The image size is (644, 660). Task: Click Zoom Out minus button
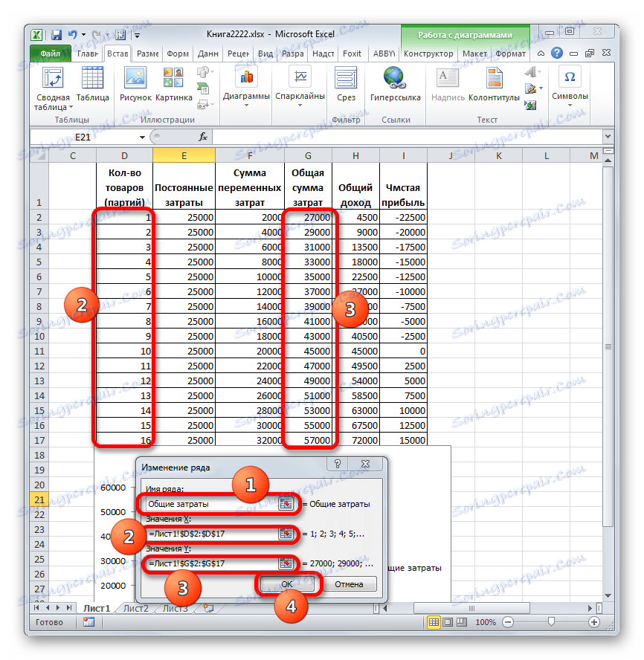[x=508, y=622]
